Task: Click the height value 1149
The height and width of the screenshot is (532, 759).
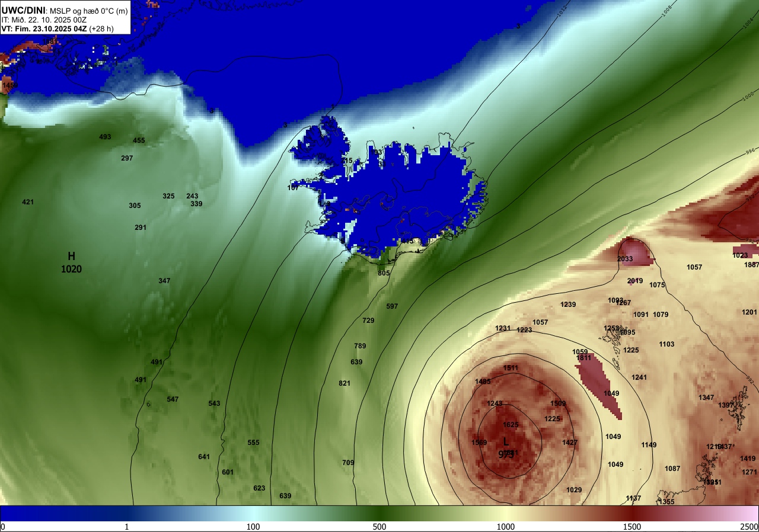Action: coord(649,445)
